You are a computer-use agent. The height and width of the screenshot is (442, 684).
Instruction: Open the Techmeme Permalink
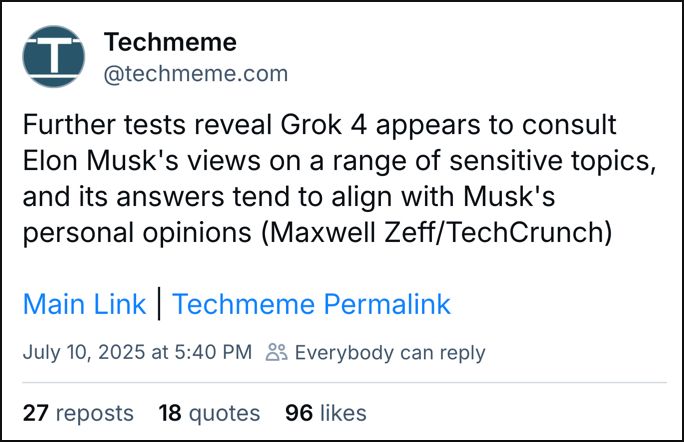311,304
